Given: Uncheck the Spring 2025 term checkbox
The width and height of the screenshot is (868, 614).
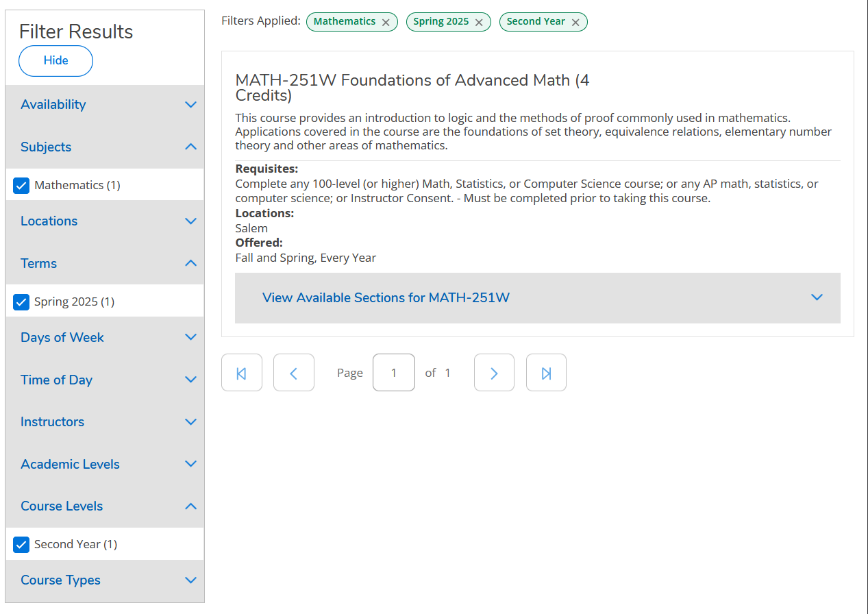Looking at the screenshot, I should pos(22,302).
